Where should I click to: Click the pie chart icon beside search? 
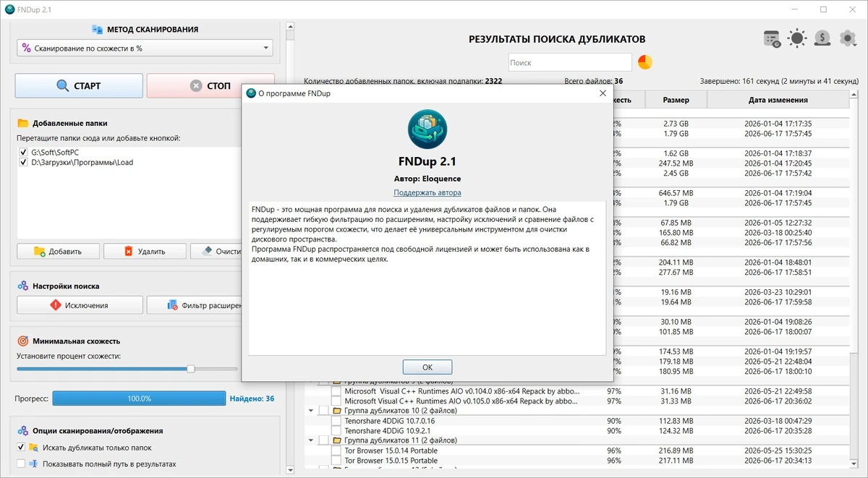[x=644, y=62]
